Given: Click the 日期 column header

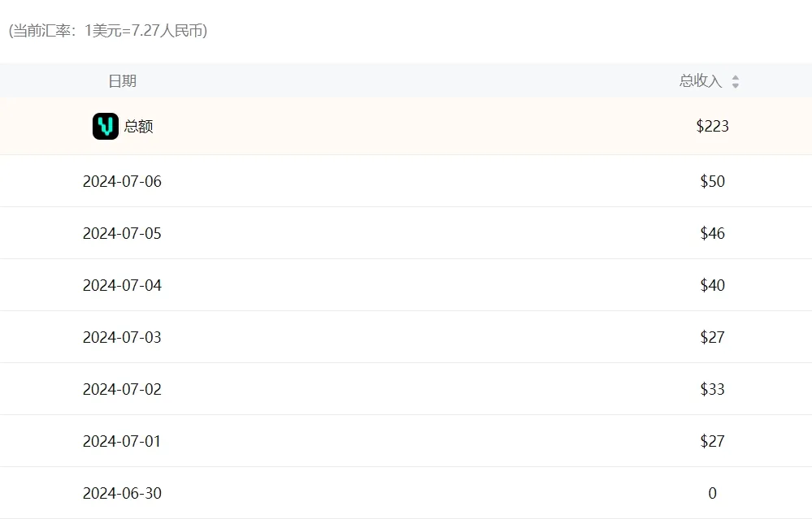Looking at the screenshot, I should pyautogui.click(x=122, y=81).
